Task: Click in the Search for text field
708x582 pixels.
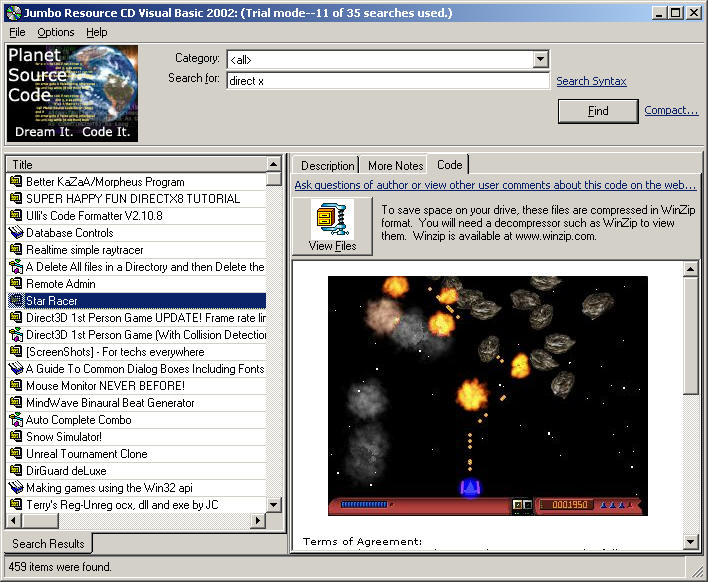Action: point(388,81)
